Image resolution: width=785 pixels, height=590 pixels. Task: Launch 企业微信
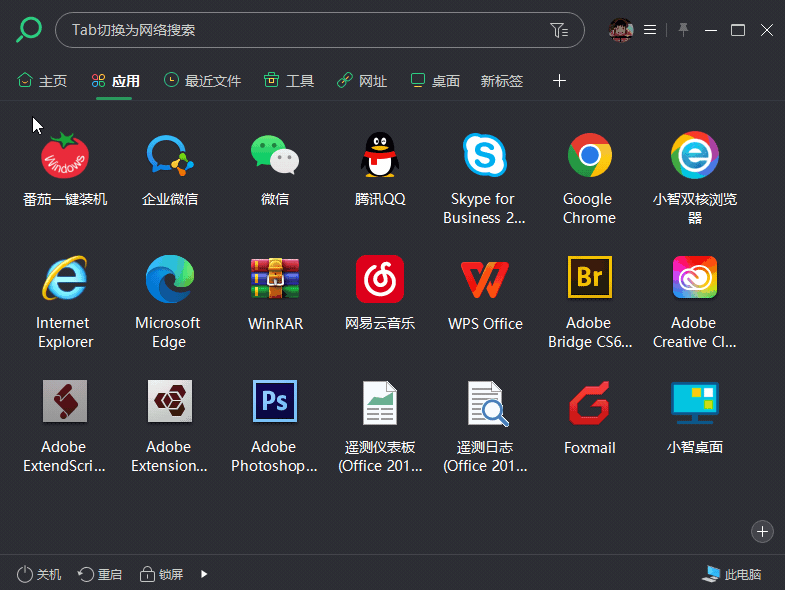[x=170, y=155]
